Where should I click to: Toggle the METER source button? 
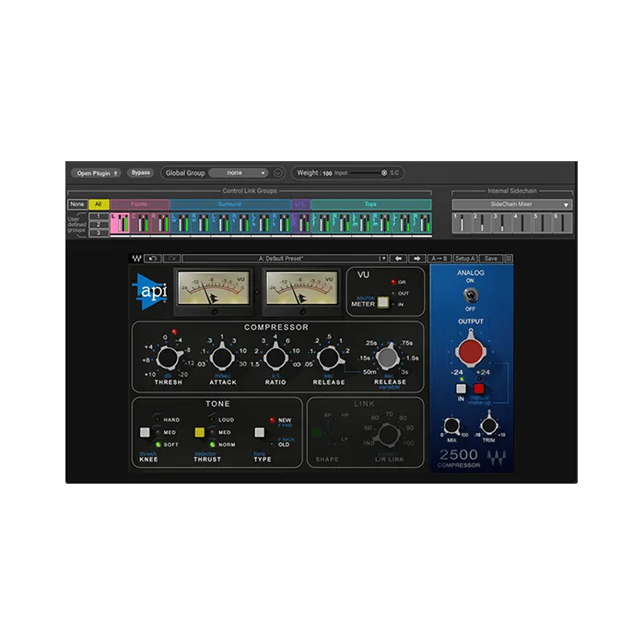coord(382,302)
